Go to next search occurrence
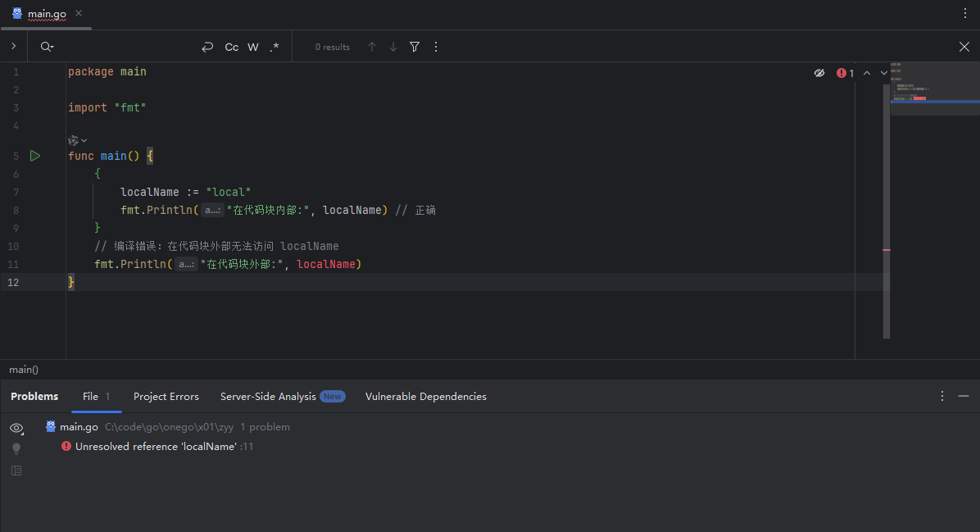The width and height of the screenshot is (980, 532). pyautogui.click(x=393, y=47)
